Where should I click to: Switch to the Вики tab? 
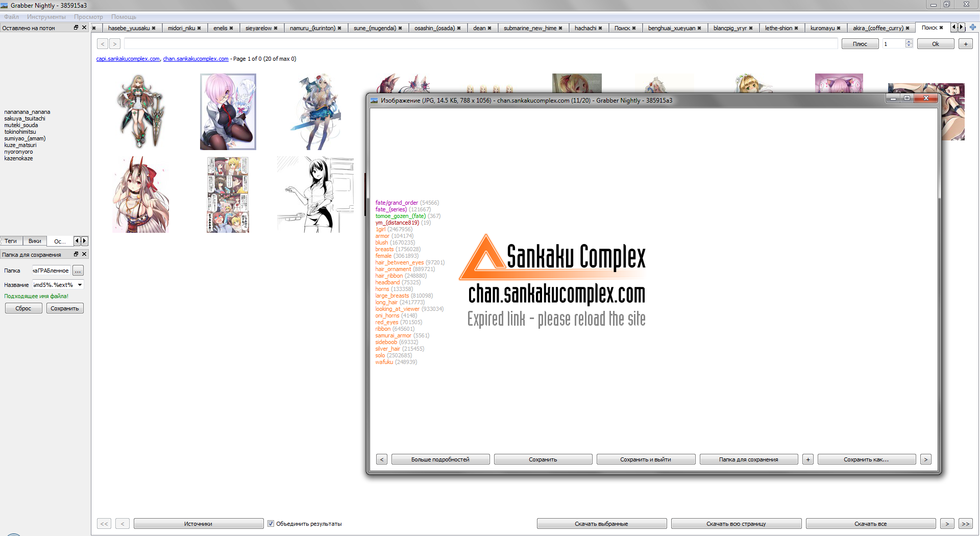35,241
